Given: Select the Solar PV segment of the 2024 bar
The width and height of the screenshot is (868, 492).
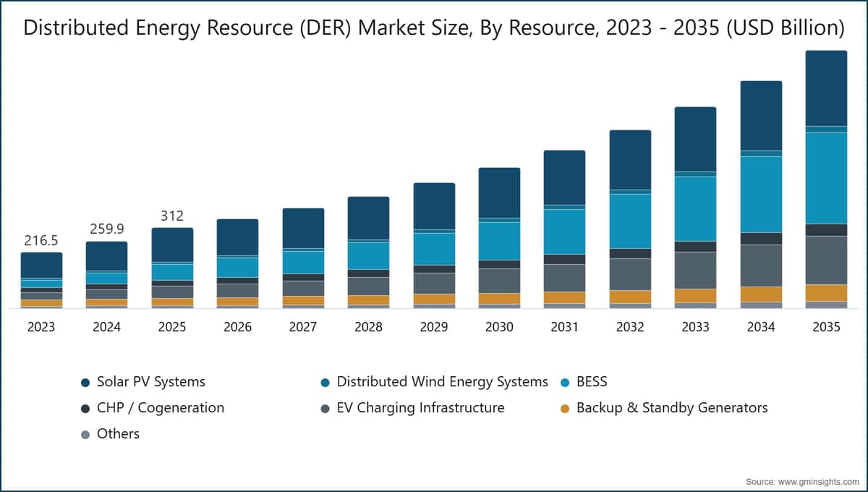Looking at the screenshot, I should point(106,256).
